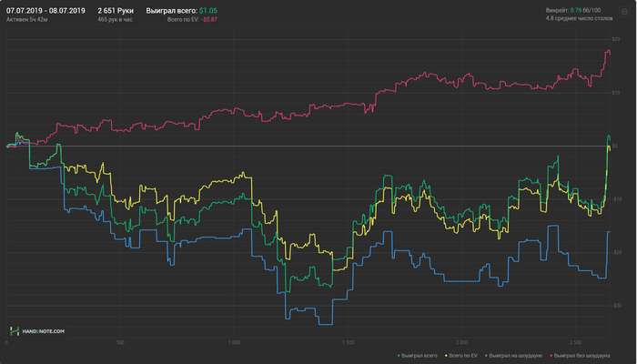Click the -$30 y-axis label
The width and height of the screenshot is (637, 364).
[616, 306]
